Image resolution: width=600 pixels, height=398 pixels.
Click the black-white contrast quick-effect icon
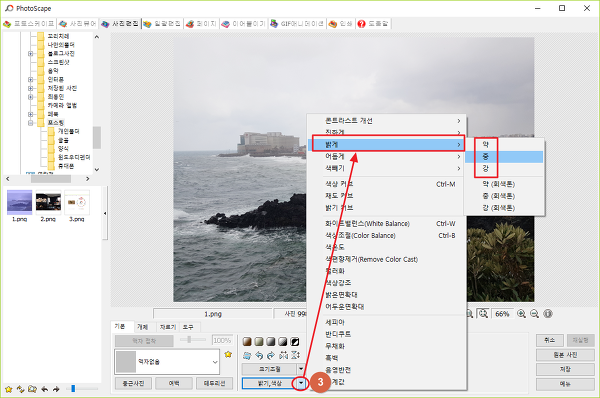pos(295,341)
